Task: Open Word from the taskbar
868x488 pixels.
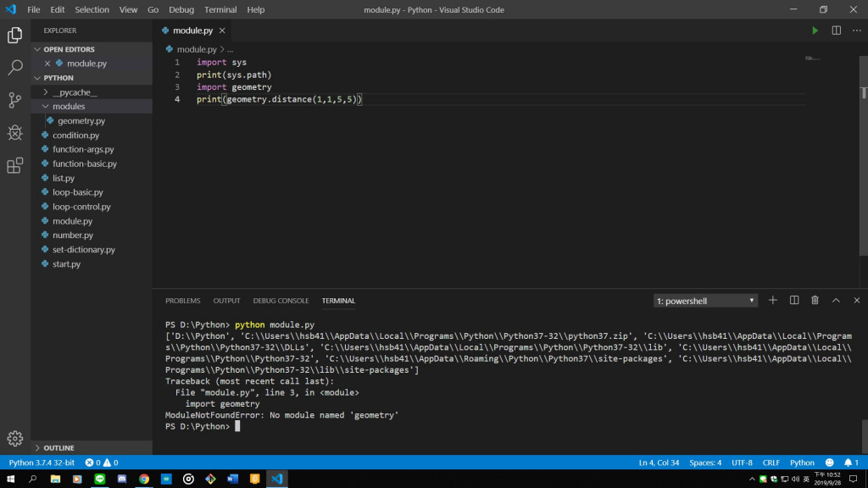Action: coord(232,479)
